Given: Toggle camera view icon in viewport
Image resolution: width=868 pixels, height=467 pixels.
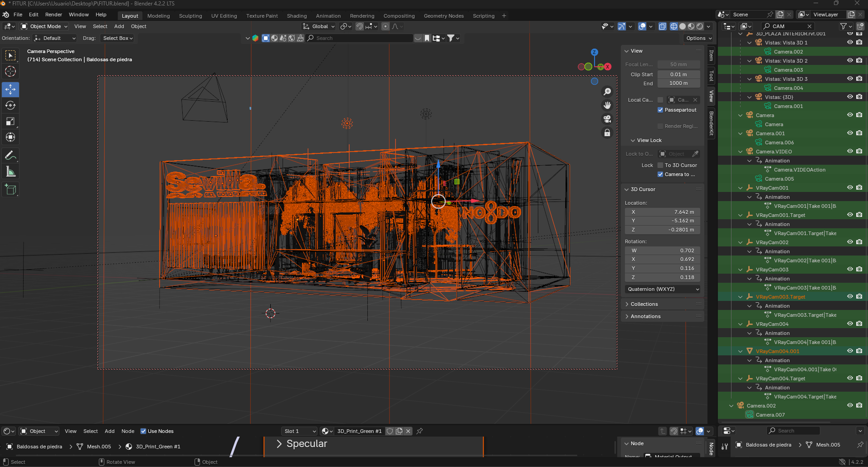Looking at the screenshot, I should [607, 119].
